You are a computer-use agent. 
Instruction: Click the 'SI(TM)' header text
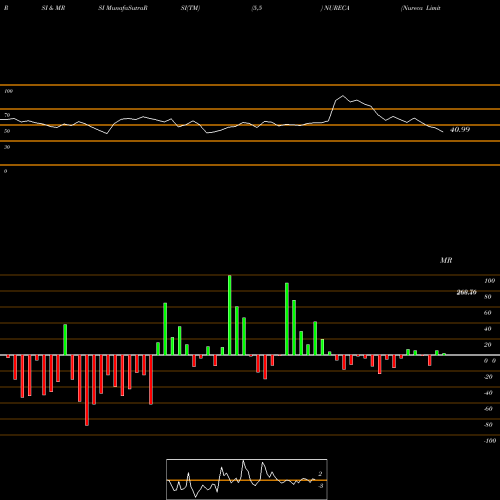click(190, 8)
